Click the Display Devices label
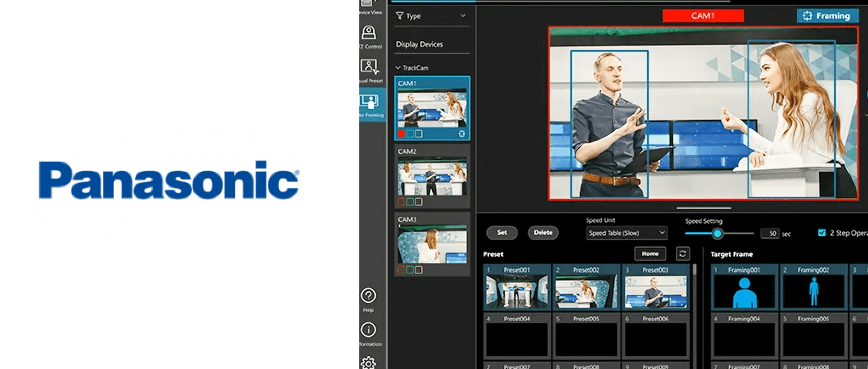The width and height of the screenshot is (868, 369). pos(420,44)
